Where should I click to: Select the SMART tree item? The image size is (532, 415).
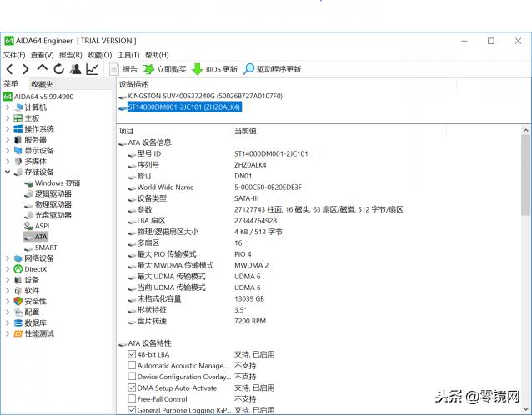[46, 247]
